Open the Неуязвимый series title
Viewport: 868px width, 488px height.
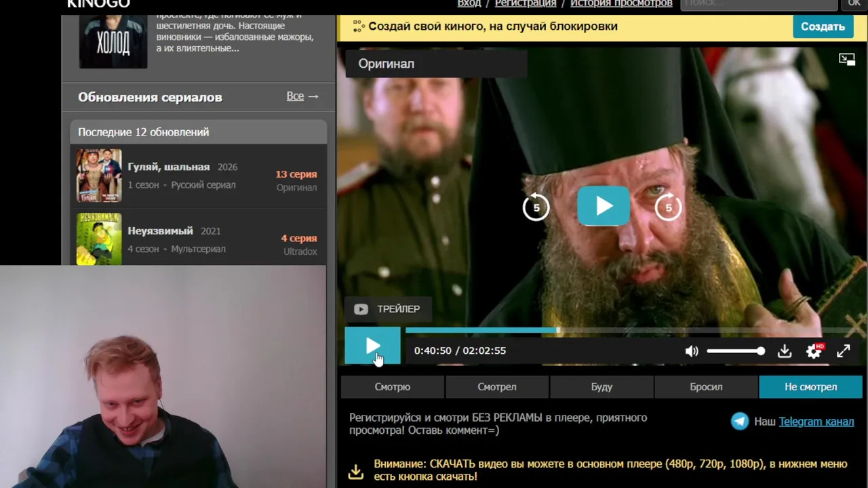(x=161, y=231)
